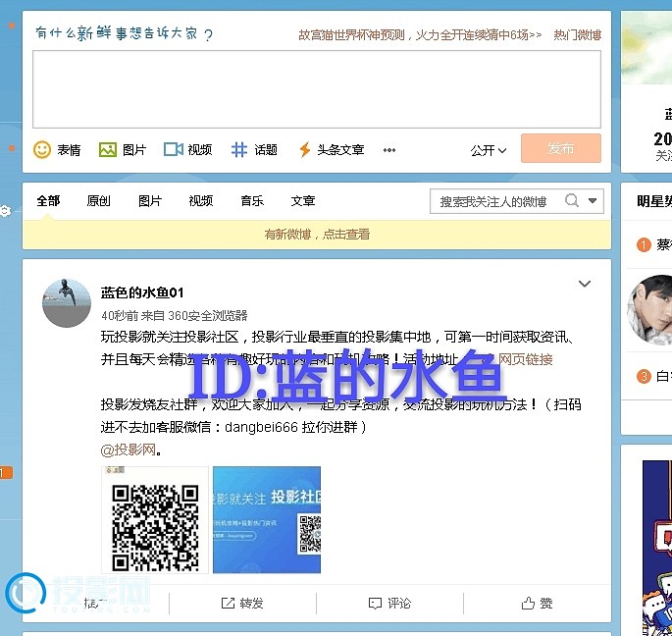Click the 发布 publish button

point(561,148)
